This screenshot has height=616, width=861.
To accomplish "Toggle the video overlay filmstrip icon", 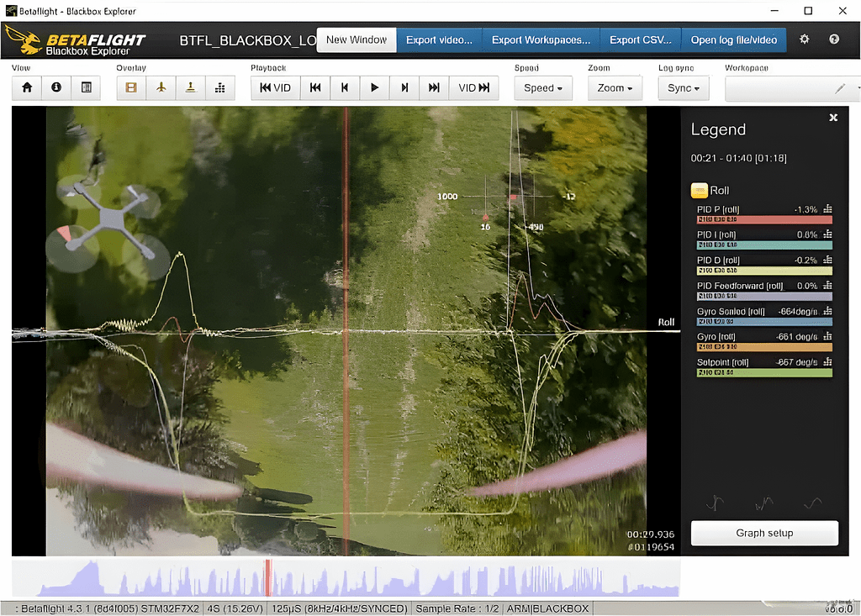I will 131,87.
